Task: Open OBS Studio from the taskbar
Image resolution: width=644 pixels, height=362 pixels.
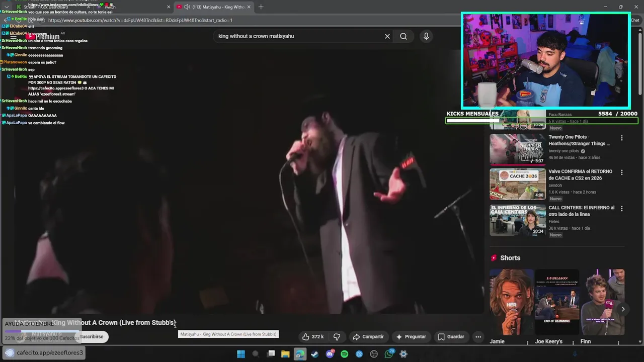Action: point(374,354)
